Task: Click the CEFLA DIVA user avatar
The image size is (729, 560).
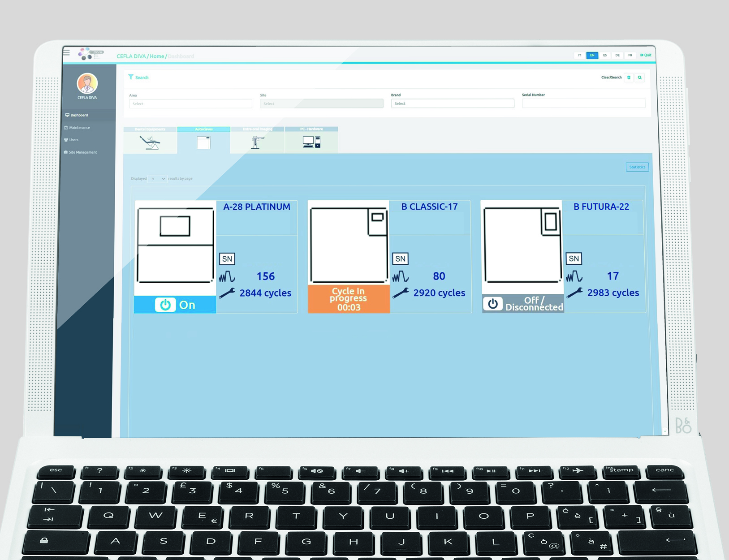Action: 87,83
